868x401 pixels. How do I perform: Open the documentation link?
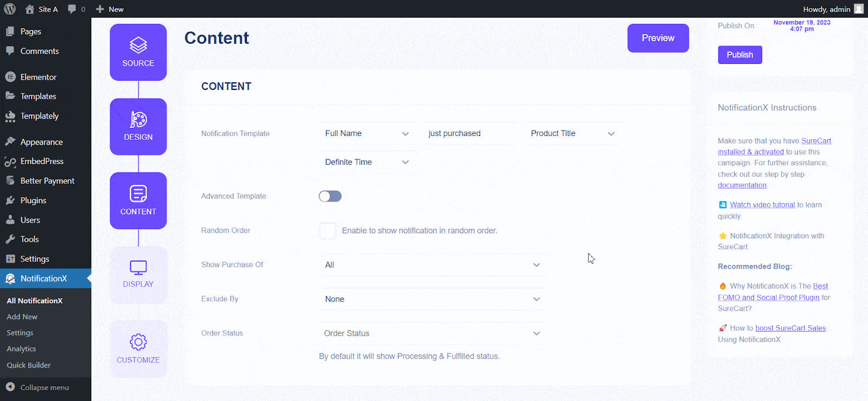pos(742,185)
